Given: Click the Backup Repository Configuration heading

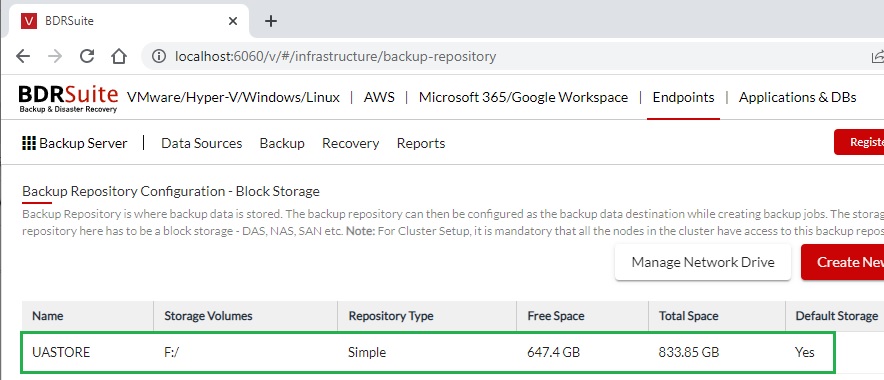Looking at the screenshot, I should point(171,191).
